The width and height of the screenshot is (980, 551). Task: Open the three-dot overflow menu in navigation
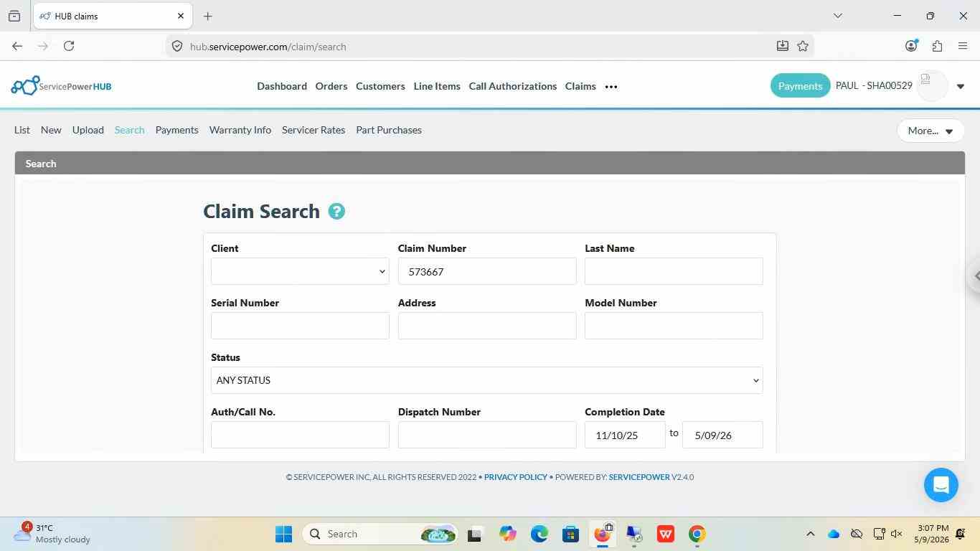click(x=611, y=87)
